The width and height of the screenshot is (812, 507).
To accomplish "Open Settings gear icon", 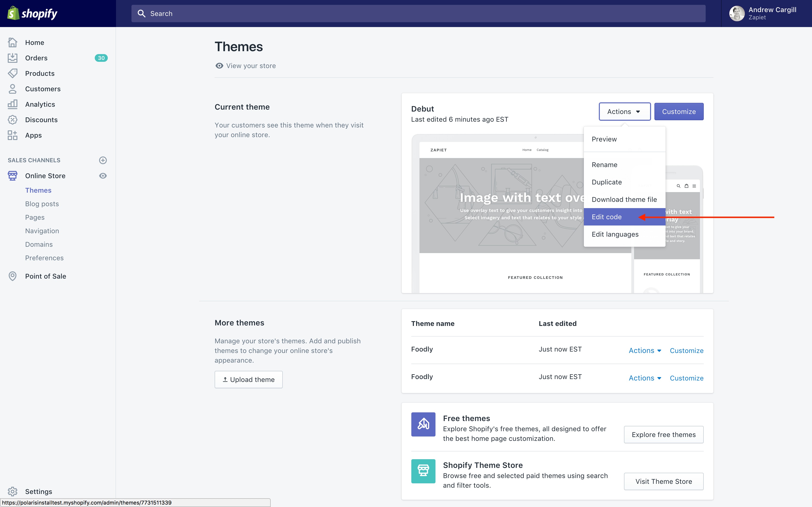I will coord(12,491).
